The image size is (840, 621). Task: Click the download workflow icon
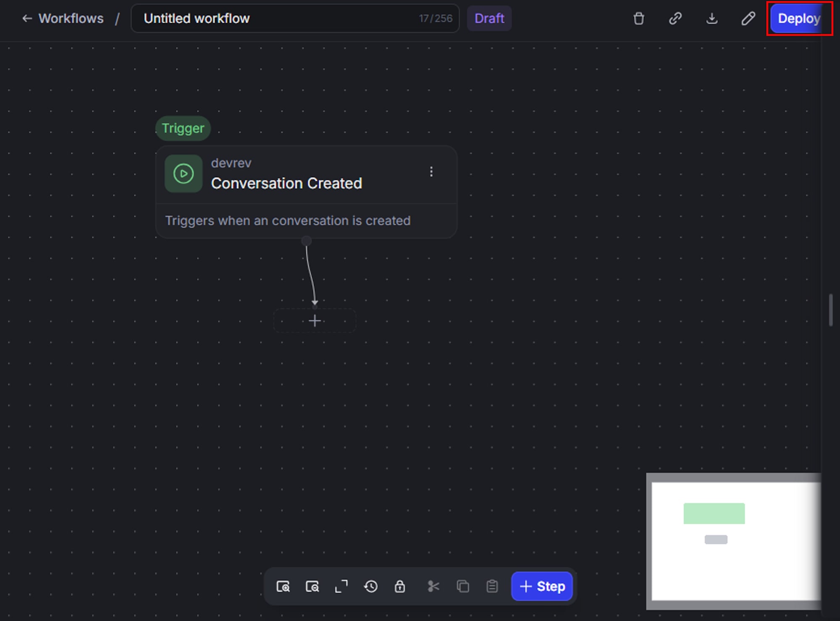point(711,18)
